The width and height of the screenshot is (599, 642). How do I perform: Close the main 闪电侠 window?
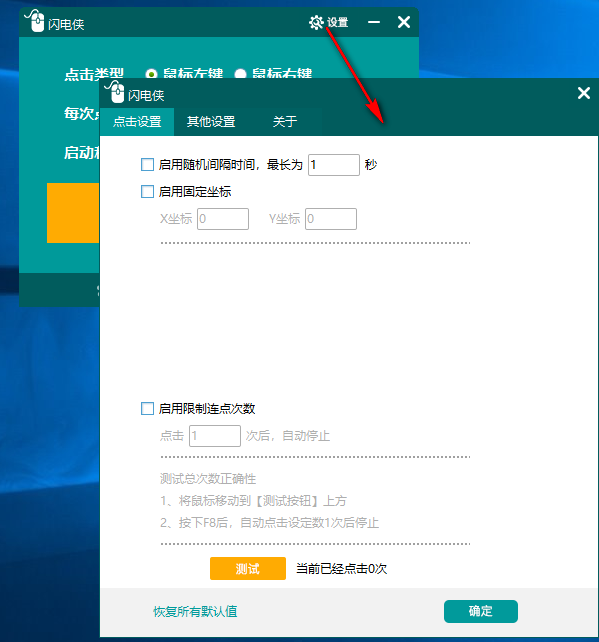(x=404, y=22)
